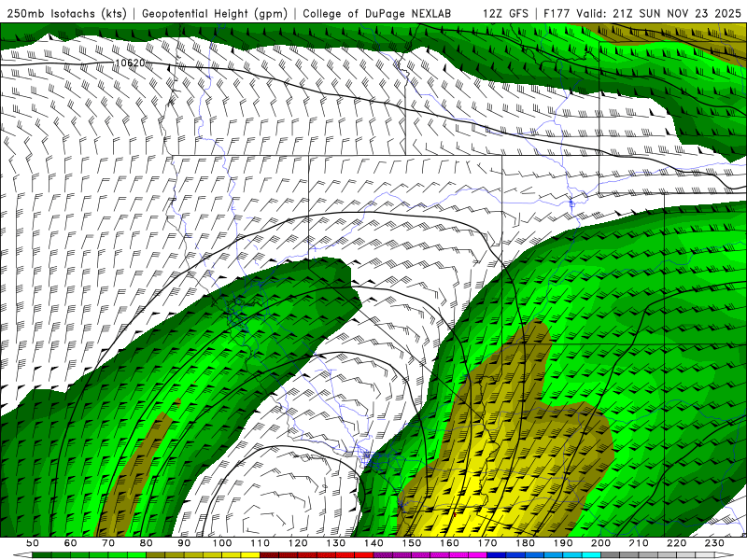Click the "180" legend value
Viewport: 747px width, 560px height.
525,543
